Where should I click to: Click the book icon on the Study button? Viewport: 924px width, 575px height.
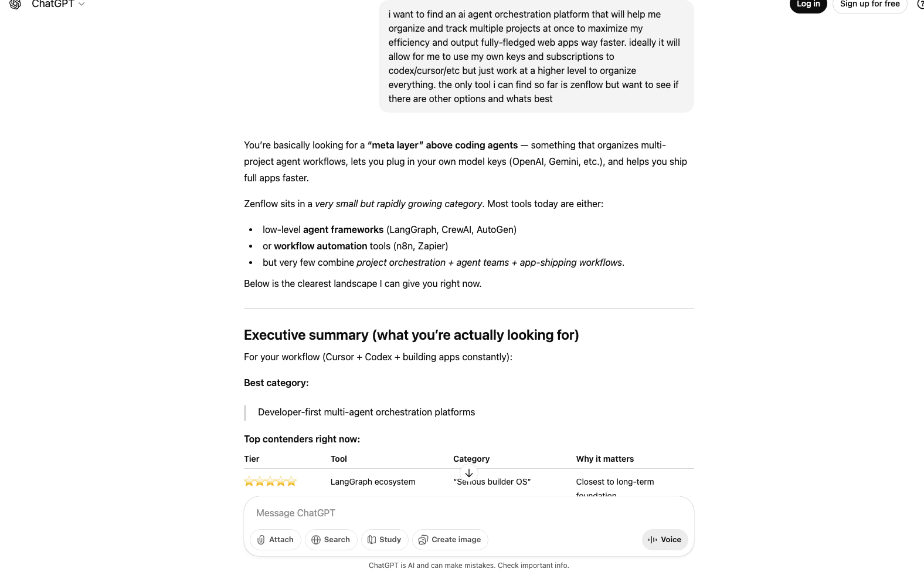click(373, 540)
